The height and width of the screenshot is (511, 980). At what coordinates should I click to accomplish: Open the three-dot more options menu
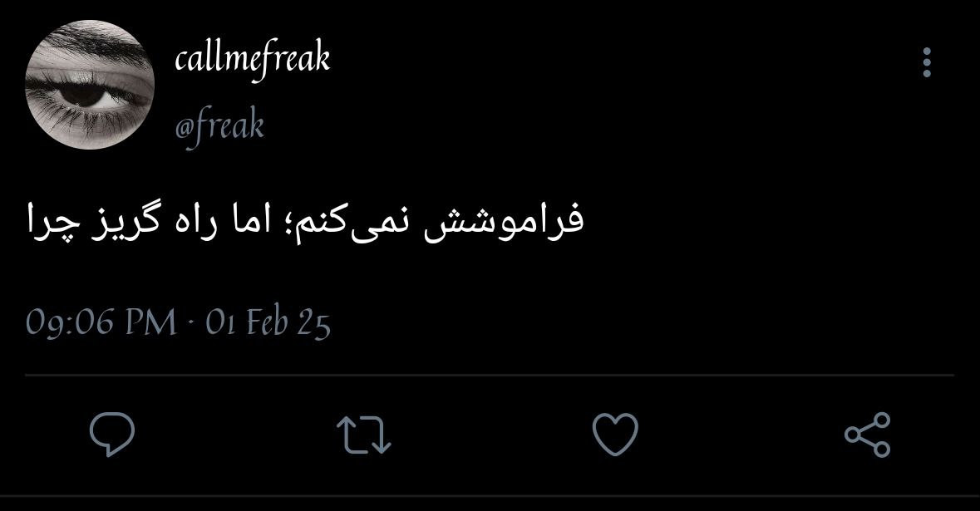[x=927, y=62]
